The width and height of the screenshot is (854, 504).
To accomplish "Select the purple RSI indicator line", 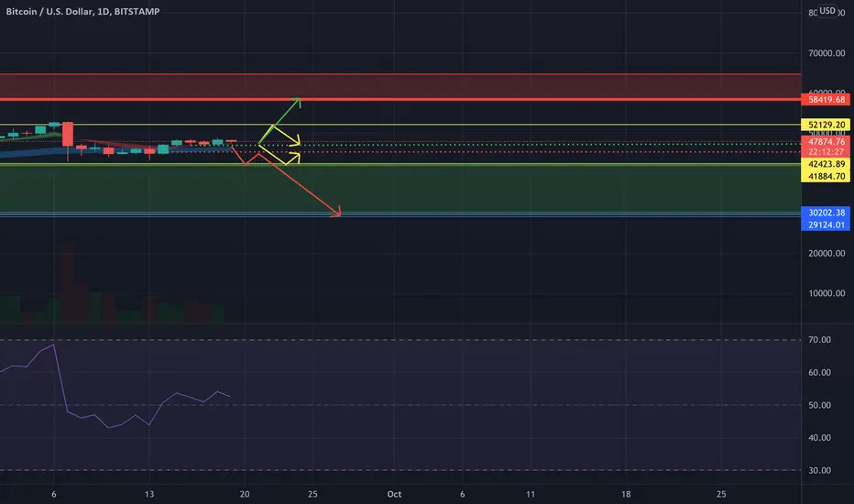I will [115, 386].
